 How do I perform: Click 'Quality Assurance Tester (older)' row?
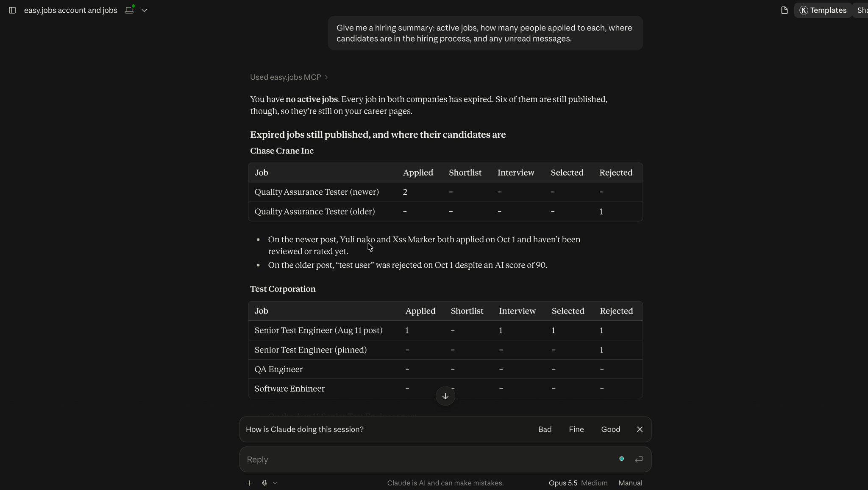pos(445,212)
